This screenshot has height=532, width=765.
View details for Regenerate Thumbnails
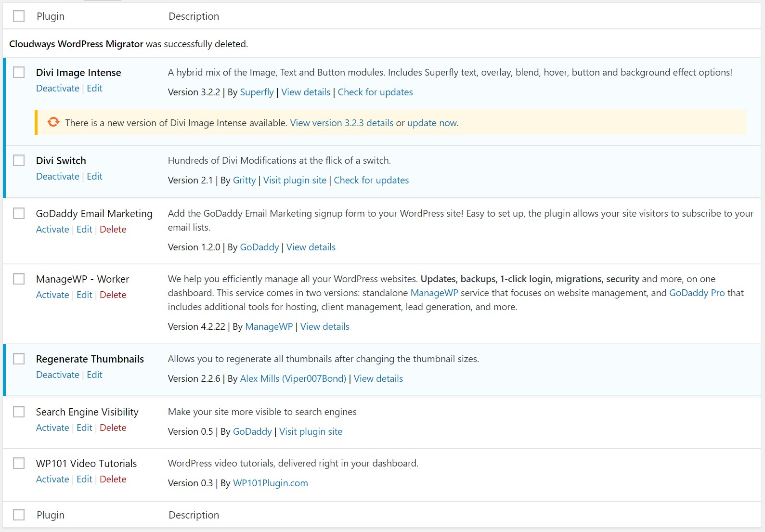click(x=378, y=378)
